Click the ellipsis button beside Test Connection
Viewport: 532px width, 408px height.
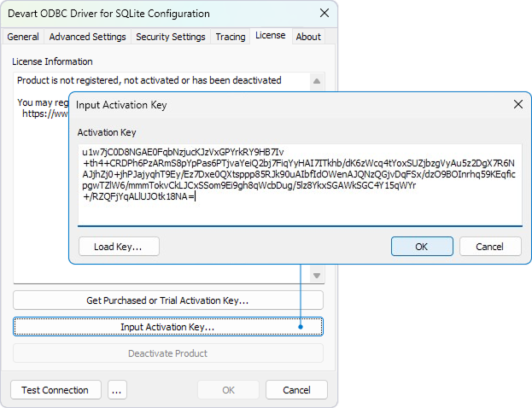117,390
